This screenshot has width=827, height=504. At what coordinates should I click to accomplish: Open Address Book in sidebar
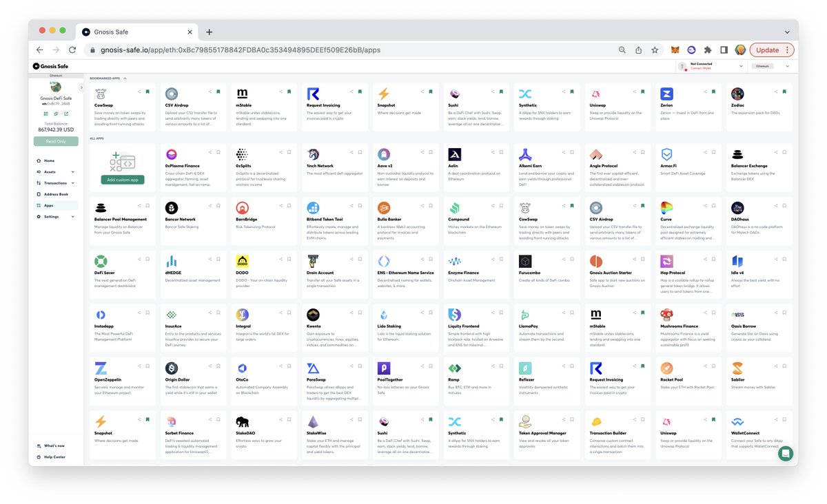click(x=56, y=195)
